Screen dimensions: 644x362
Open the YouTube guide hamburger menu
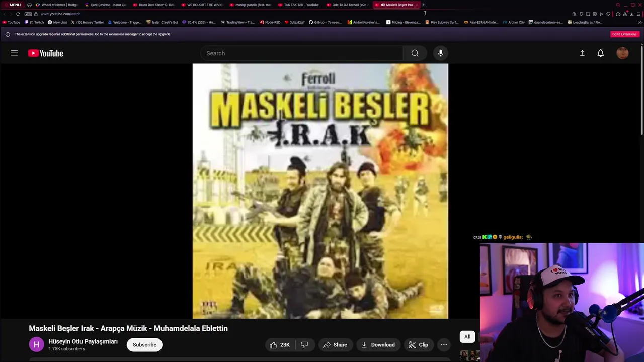coord(14,53)
